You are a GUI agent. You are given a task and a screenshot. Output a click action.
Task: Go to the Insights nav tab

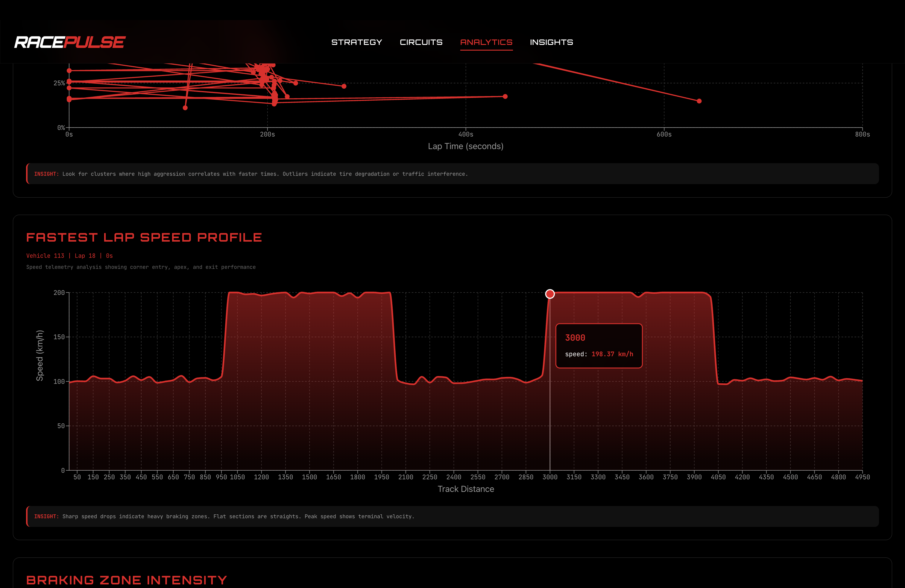click(551, 42)
